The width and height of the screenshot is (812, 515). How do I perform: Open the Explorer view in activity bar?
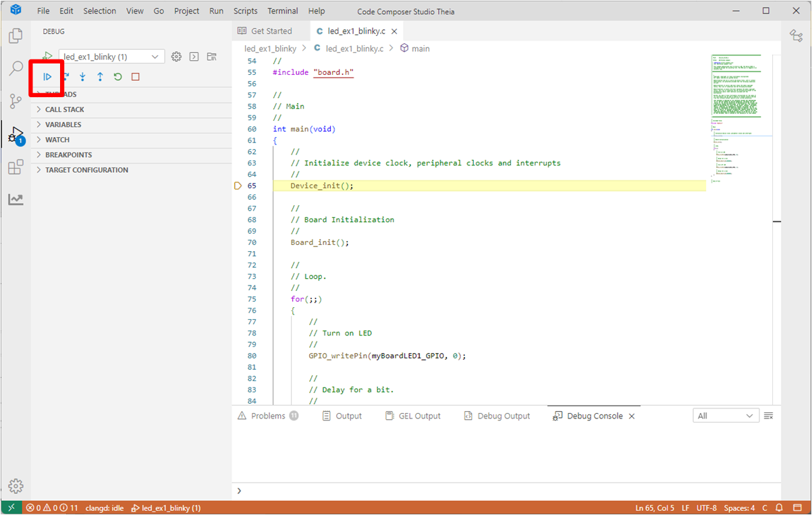click(16, 36)
